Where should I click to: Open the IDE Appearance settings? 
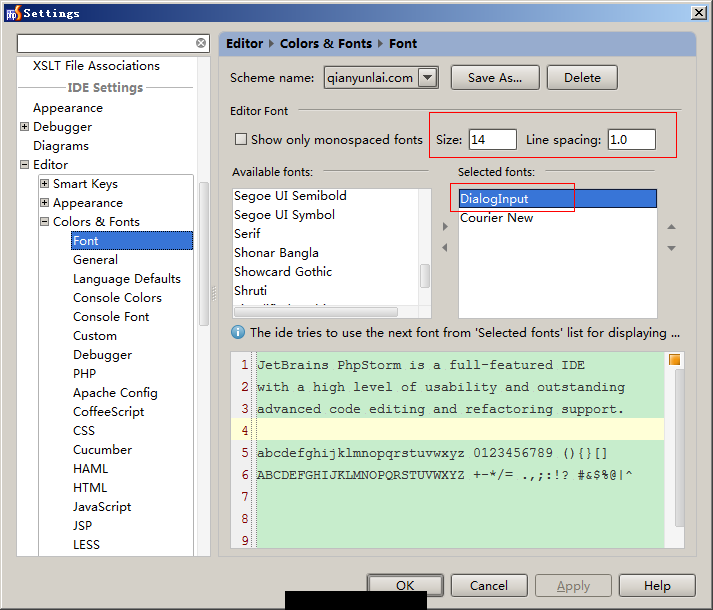(x=68, y=108)
